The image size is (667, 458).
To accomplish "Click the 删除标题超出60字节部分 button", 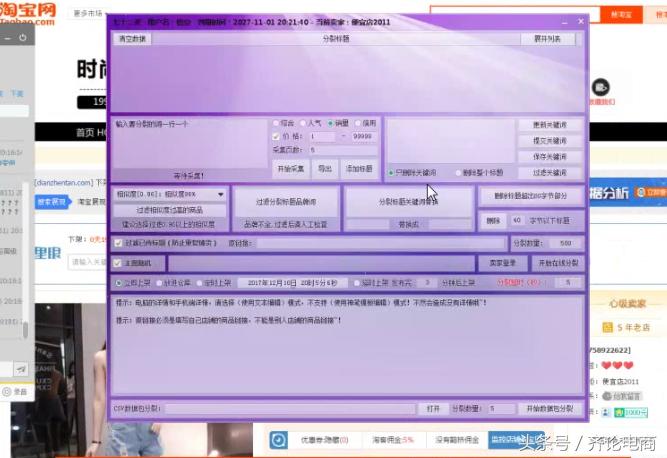I will (530, 196).
